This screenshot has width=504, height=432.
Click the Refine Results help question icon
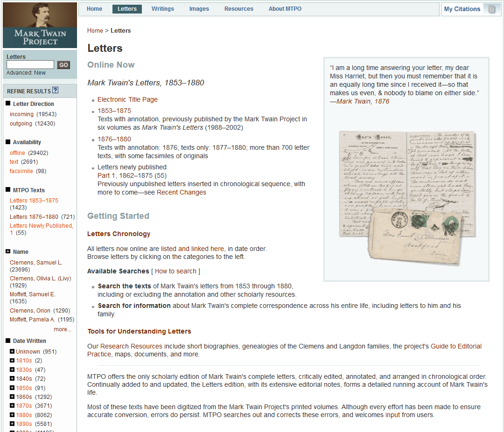tap(55, 91)
